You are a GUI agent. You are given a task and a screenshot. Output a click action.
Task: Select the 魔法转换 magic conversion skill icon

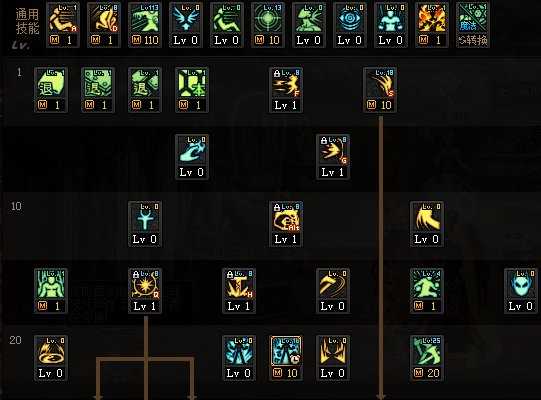coord(473,18)
